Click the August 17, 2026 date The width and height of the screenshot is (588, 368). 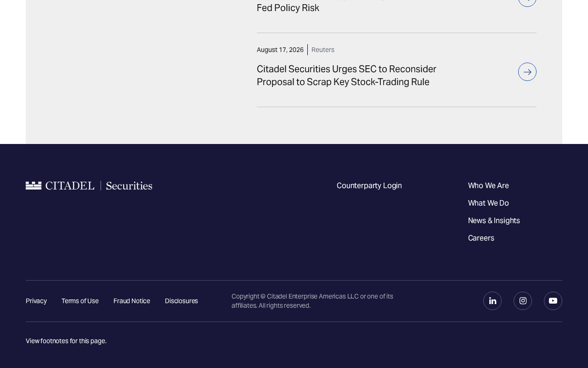click(x=280, y=50)
